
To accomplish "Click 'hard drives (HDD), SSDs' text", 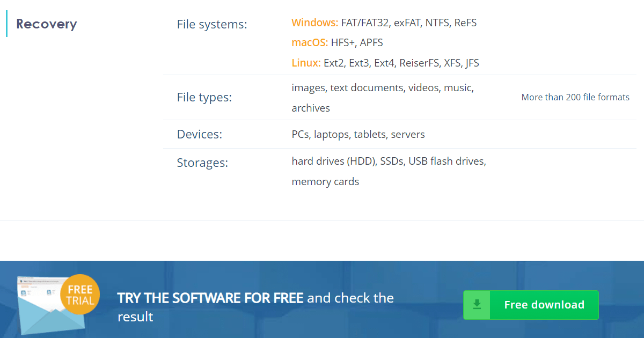I will (x=389, y=161).
